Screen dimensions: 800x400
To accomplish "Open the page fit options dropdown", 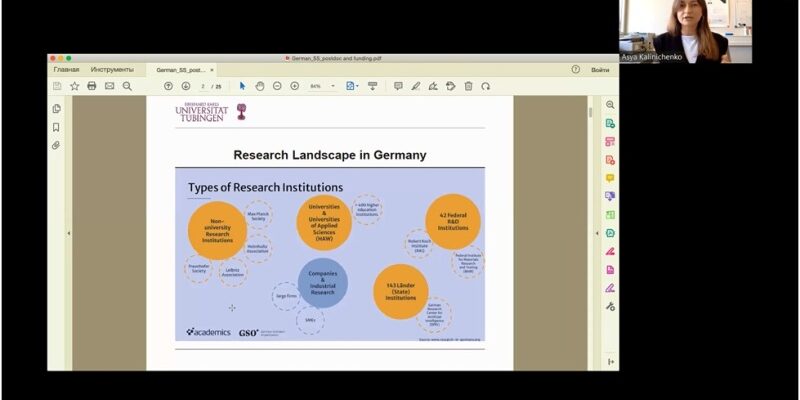I will [352, 86].
